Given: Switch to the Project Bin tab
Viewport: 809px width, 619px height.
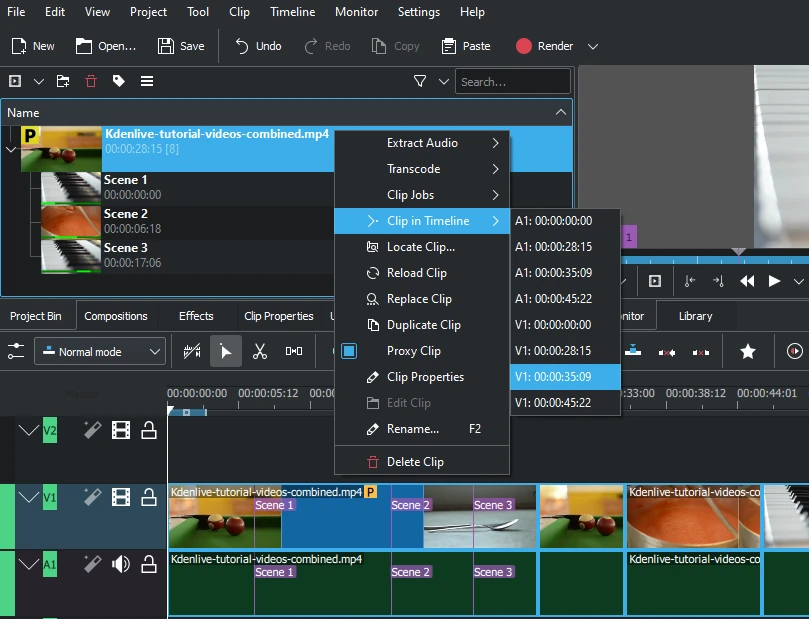Looking at the screenshot, I should [x=36, y=316].
